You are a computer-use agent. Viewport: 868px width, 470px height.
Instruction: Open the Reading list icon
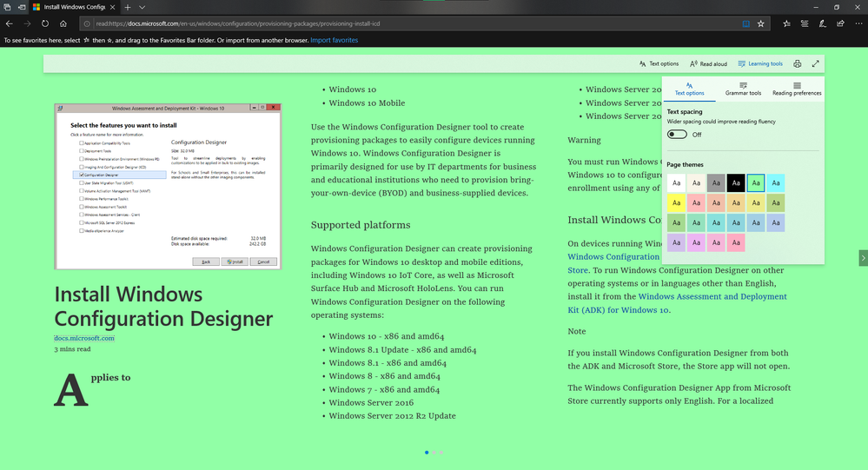[x=805, y=23]
